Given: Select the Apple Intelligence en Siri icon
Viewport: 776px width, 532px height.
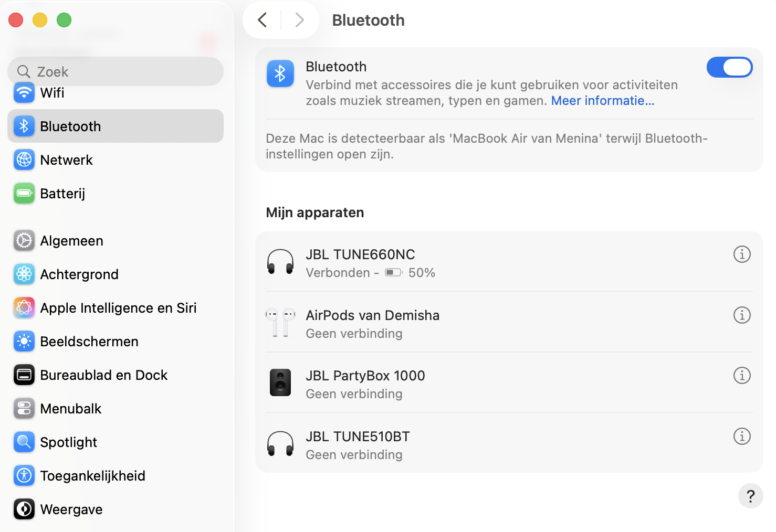Looking at the screenshot, I should pos(24,307).
